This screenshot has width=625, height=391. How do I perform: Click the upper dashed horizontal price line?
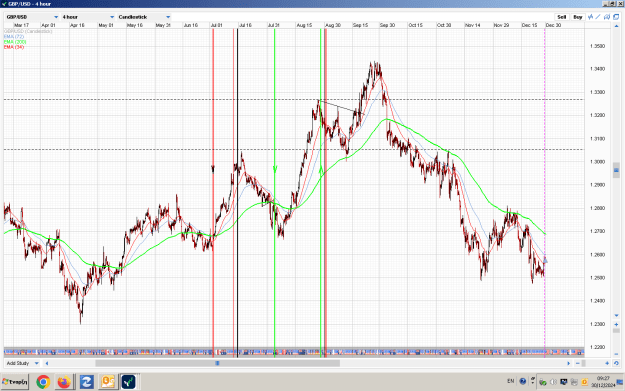(x=294, y=100)
